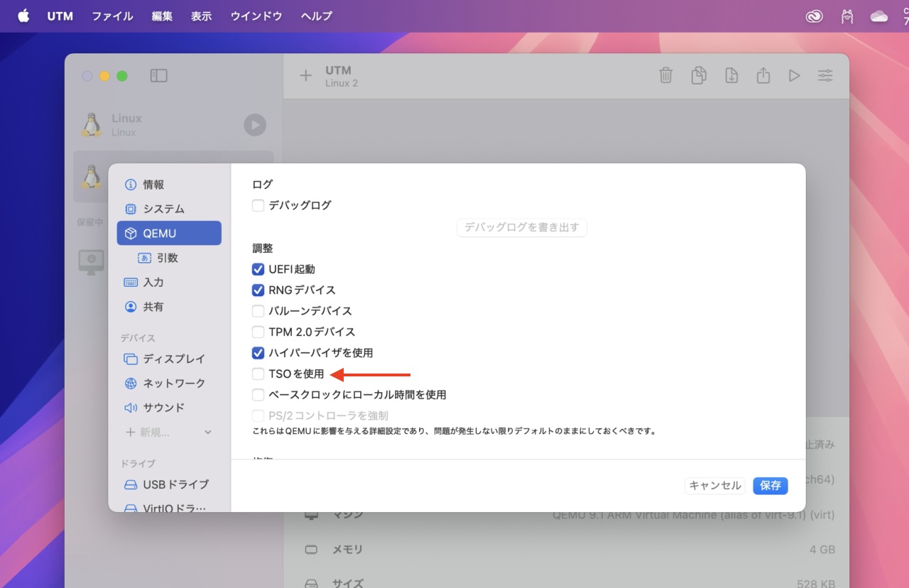The height and width of the screenshot is (588, 909).
Task: Click the 共有 person icon
Action: tap(131, 307)
